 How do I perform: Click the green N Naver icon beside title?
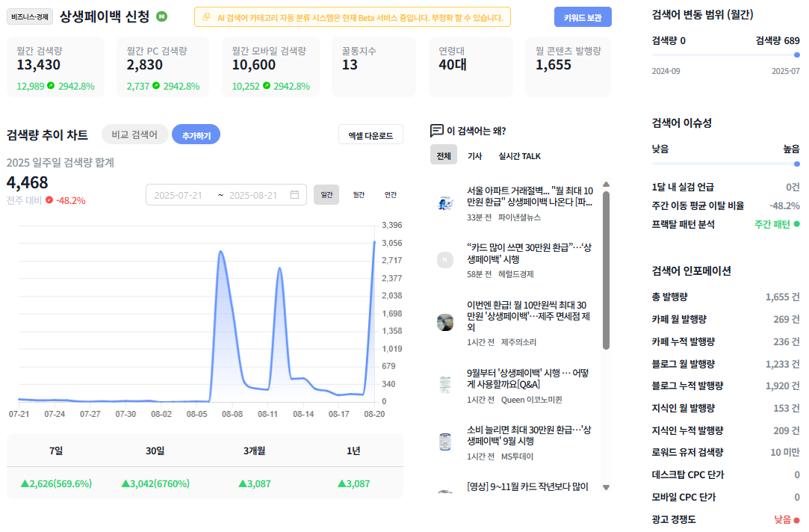point(162,16)
